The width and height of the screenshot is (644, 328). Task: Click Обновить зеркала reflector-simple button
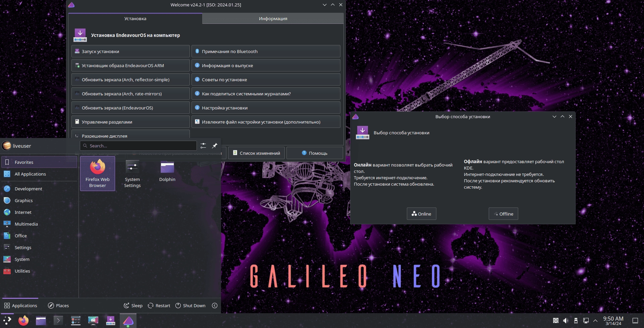[130, 80]
